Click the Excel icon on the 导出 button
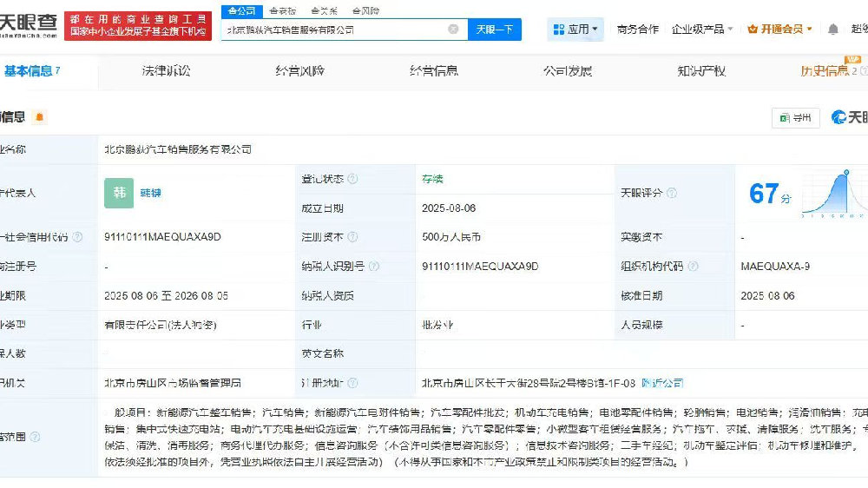This screenshot has height=488, width=868. (785, 118)
